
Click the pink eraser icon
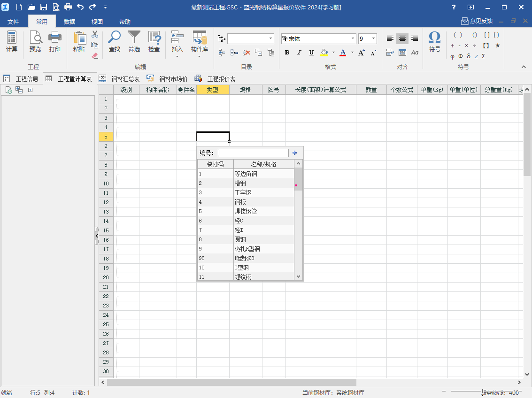coord(95,55)
